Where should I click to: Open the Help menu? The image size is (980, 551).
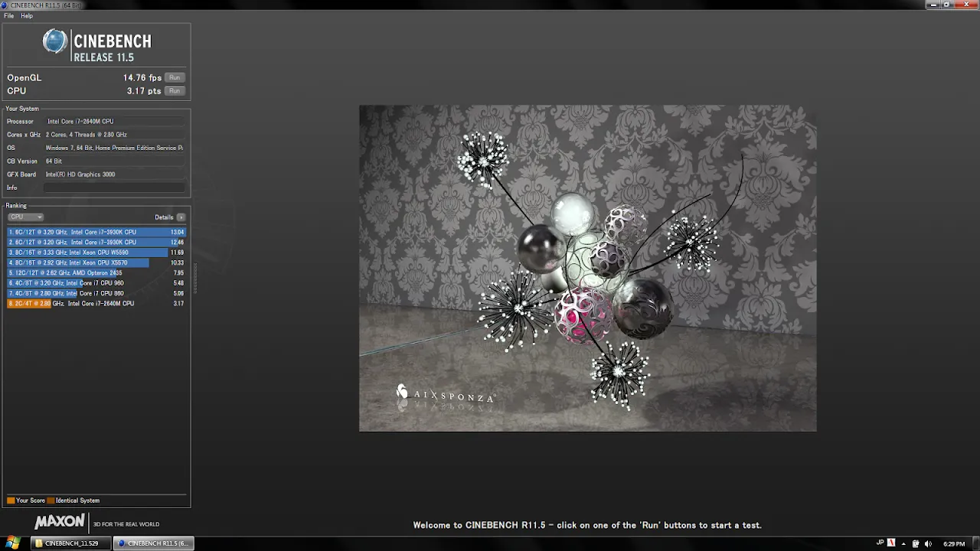click(x=27, y=16)
